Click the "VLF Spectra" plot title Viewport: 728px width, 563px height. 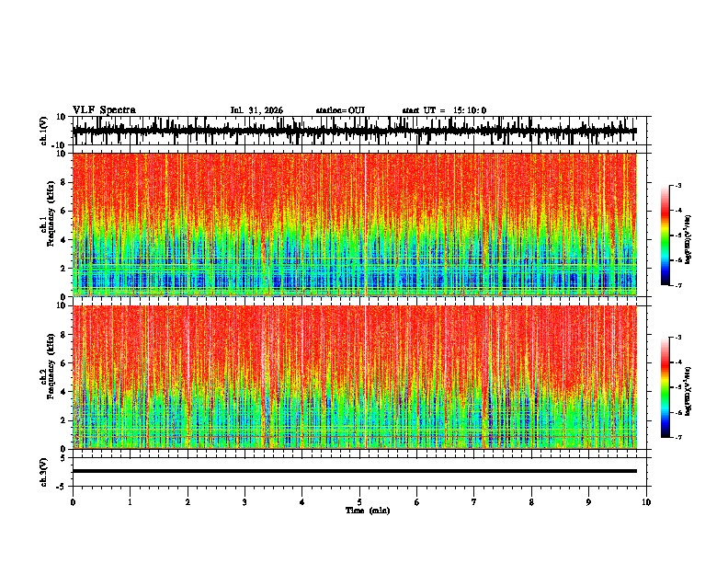[x=104, y=110]
